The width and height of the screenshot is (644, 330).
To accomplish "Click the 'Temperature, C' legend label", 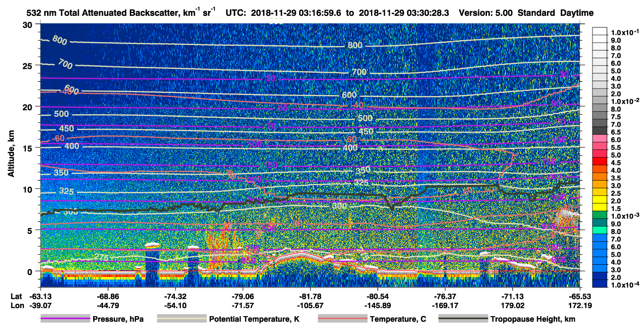I will point(398,319).
